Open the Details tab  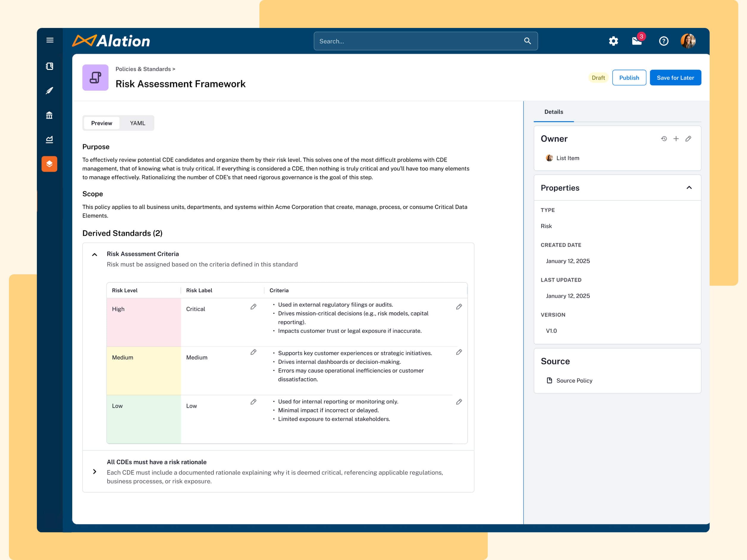click(x=553, y=112)
